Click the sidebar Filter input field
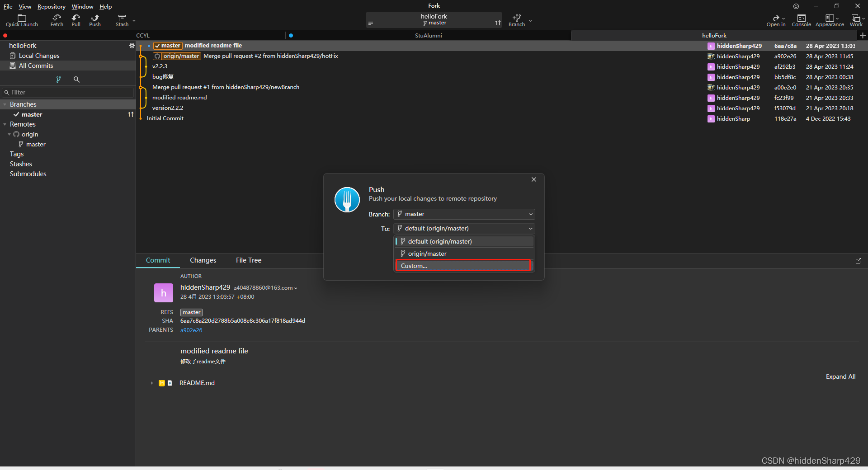The height and width of the screenshot is (470, 868). pos(68,92)
